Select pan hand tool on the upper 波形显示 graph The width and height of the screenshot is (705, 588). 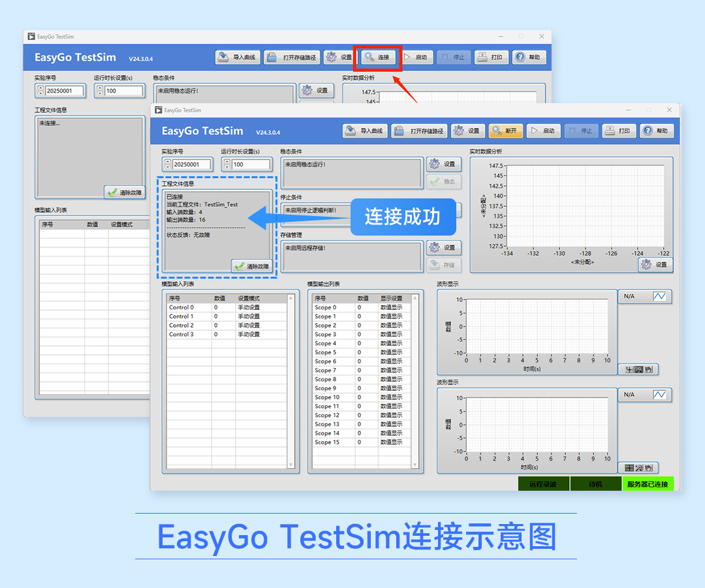tap(648, 369)
